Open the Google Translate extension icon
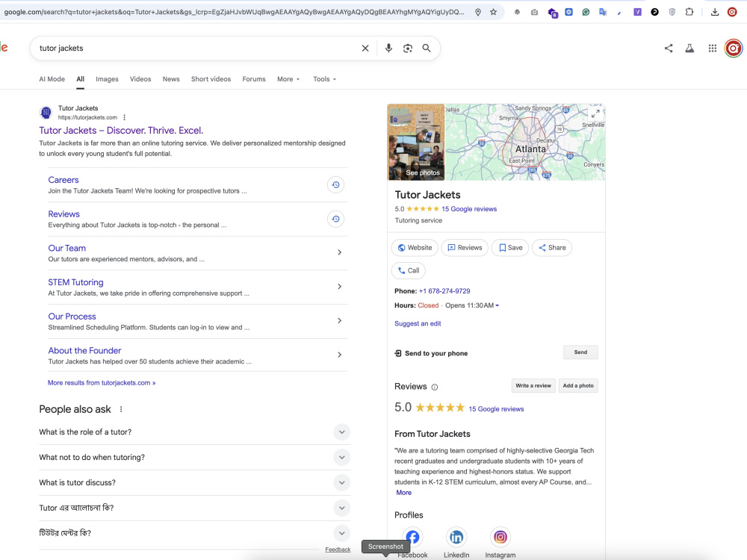 [603, 12]
